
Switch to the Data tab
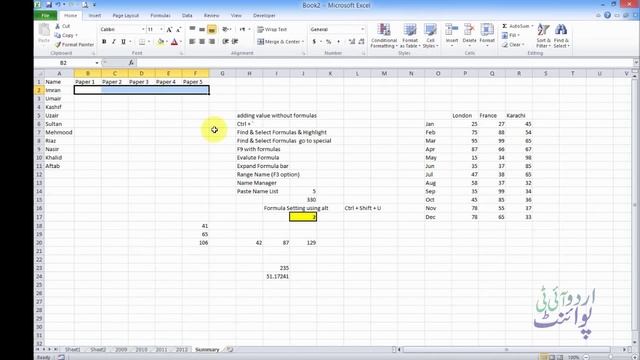click(187, 16)
